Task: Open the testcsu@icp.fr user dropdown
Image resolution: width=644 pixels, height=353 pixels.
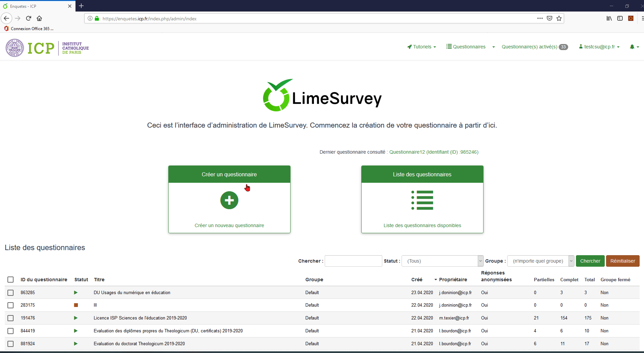Action: [599, 47]
